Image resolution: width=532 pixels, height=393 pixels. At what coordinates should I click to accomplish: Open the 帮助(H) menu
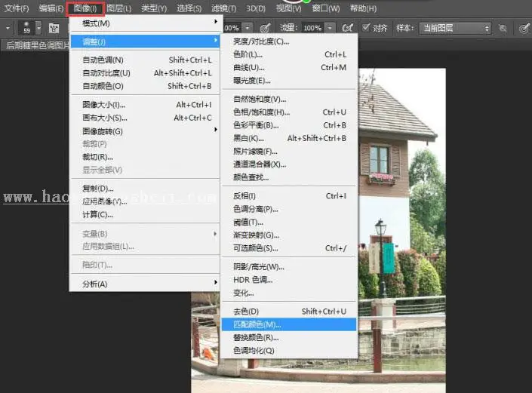363,8
